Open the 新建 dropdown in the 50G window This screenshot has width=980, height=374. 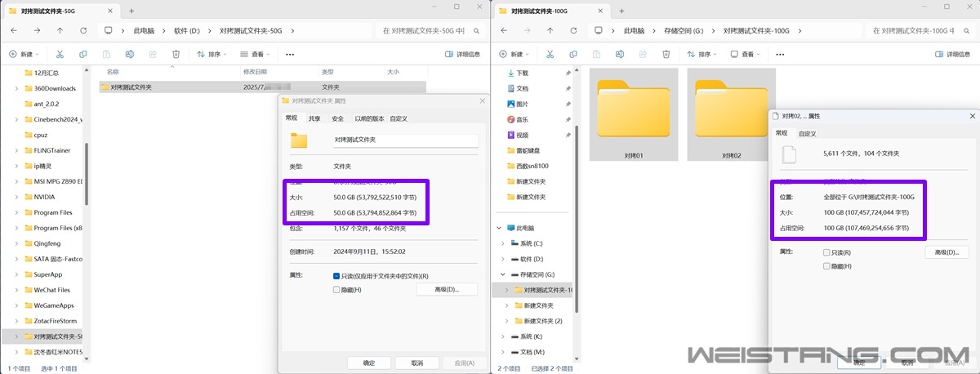(23, 55)
